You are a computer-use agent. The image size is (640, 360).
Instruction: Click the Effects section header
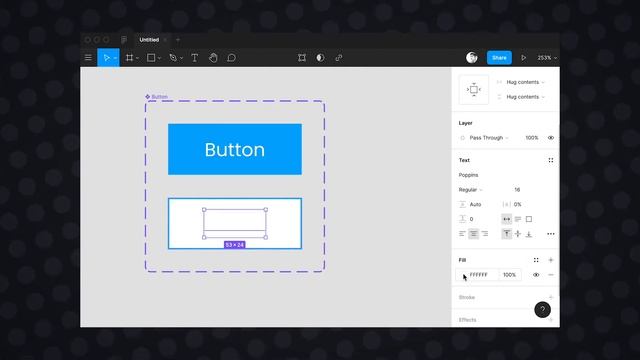(x=467, y=320)
